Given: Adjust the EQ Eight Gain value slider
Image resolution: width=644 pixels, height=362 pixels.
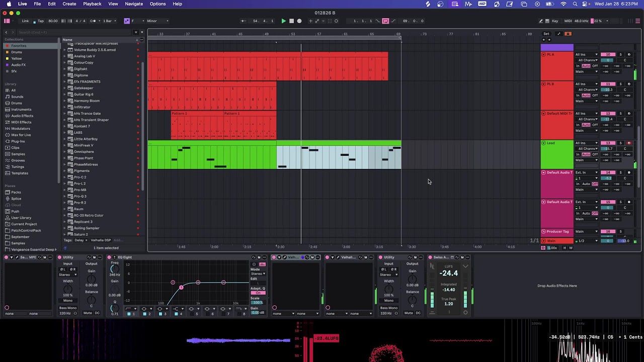Looking at the screenshot, I should click(258, 313).
